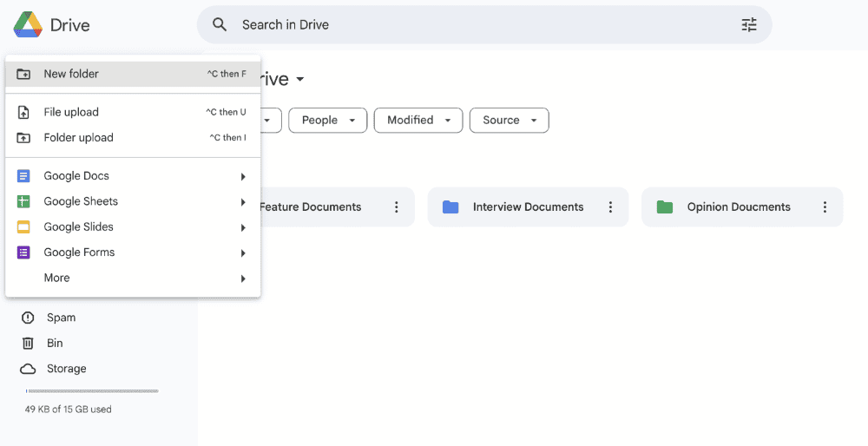868x446 pixels.
Task: Select New folder from the menu
Action: tap(71, 74)
